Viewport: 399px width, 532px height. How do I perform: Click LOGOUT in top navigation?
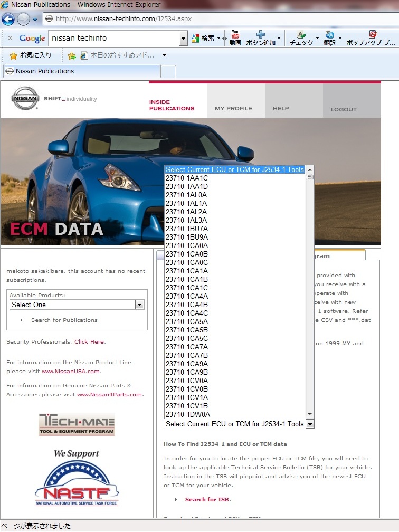point(344,109)
